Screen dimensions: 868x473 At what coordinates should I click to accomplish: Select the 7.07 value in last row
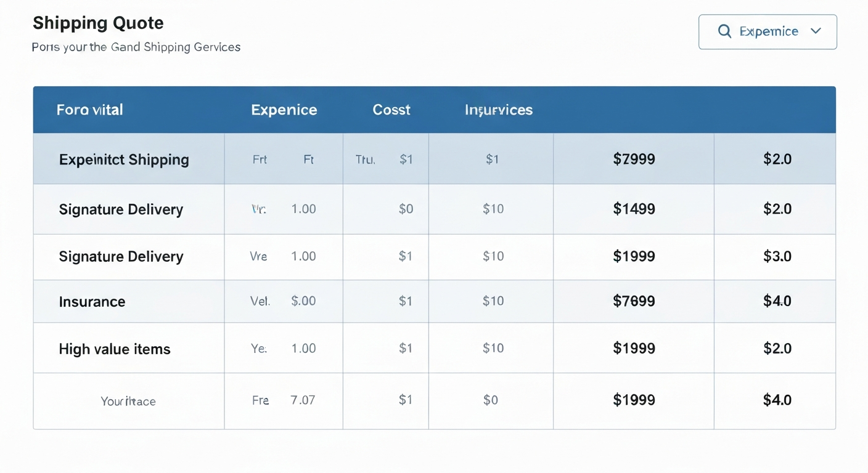pyautogui.click(x=303, y=400)
